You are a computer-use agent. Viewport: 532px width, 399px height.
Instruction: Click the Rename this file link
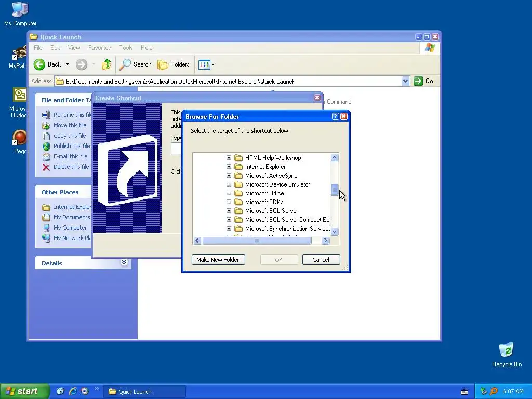pyautogui.click(x=72, y=115)
